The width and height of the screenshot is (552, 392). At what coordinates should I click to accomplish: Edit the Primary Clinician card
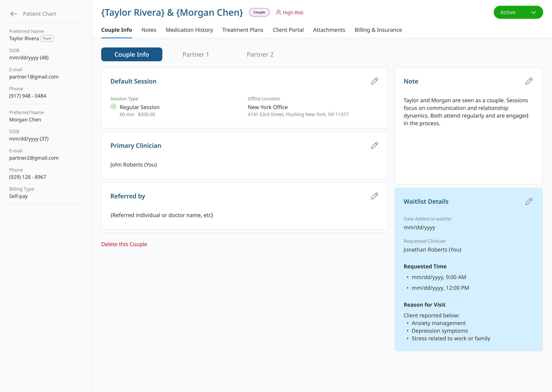coord(374,145)
